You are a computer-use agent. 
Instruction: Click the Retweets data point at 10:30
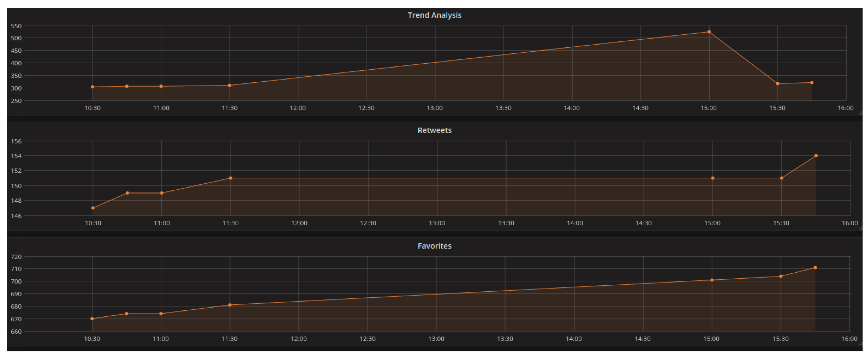[x=93, y=208]
